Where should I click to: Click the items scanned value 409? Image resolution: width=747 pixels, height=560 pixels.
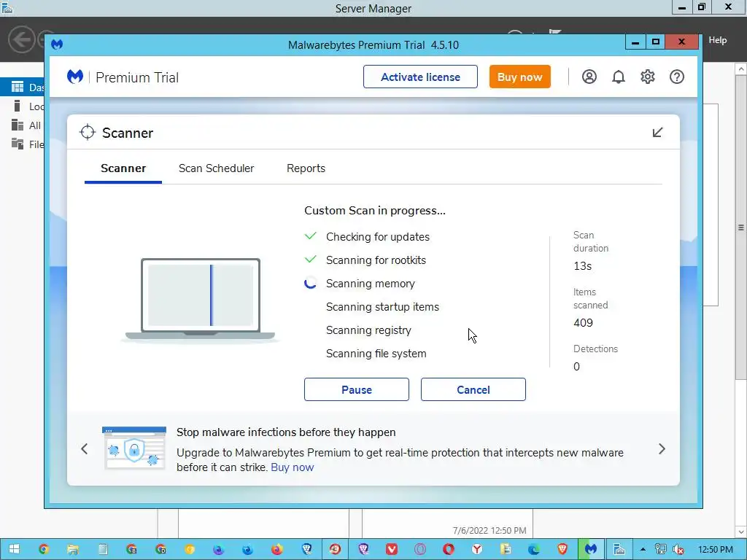[583, 323]
